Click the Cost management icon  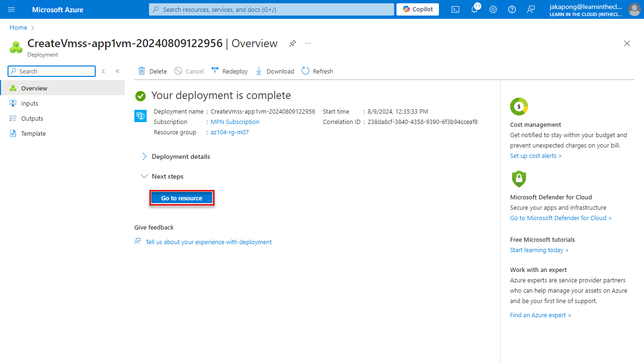519,107
